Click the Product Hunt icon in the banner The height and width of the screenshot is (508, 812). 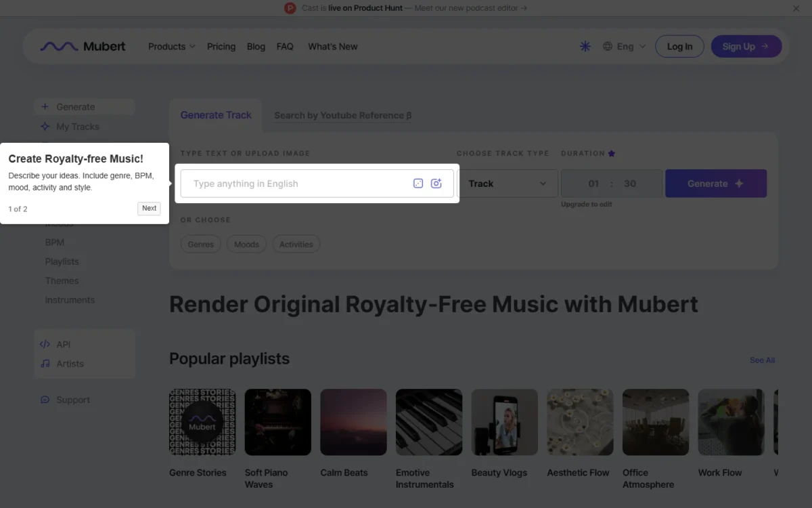click(x=290, y=8)
